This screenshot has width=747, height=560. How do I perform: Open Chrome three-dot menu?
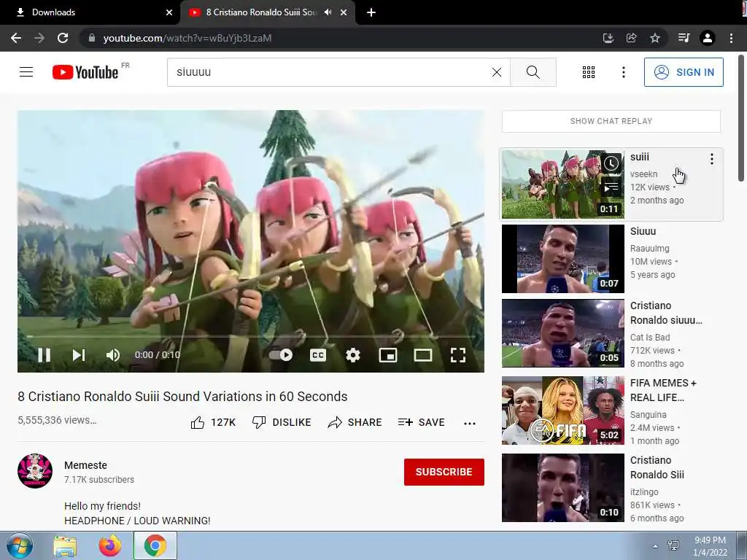[x=731, y=38]
